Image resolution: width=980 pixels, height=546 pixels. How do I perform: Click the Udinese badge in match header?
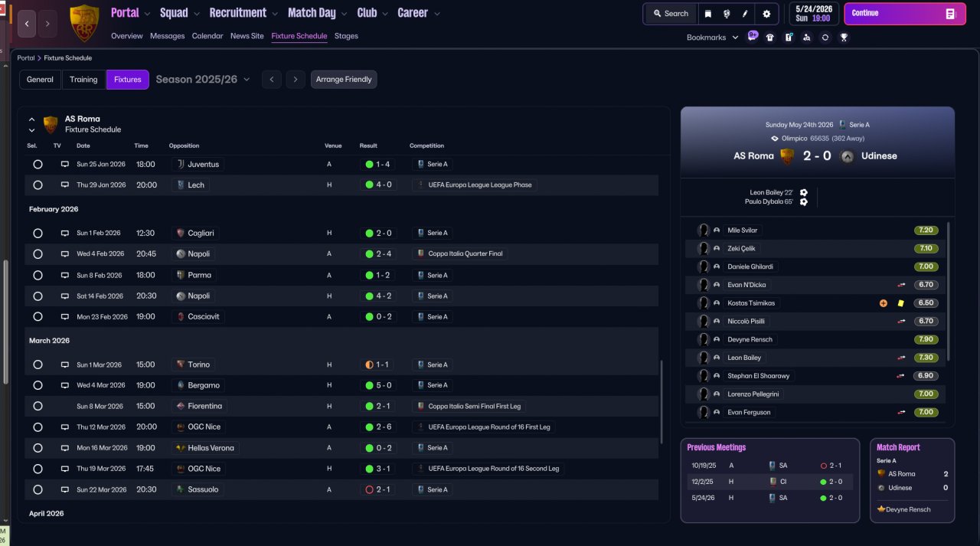(847, 156)
